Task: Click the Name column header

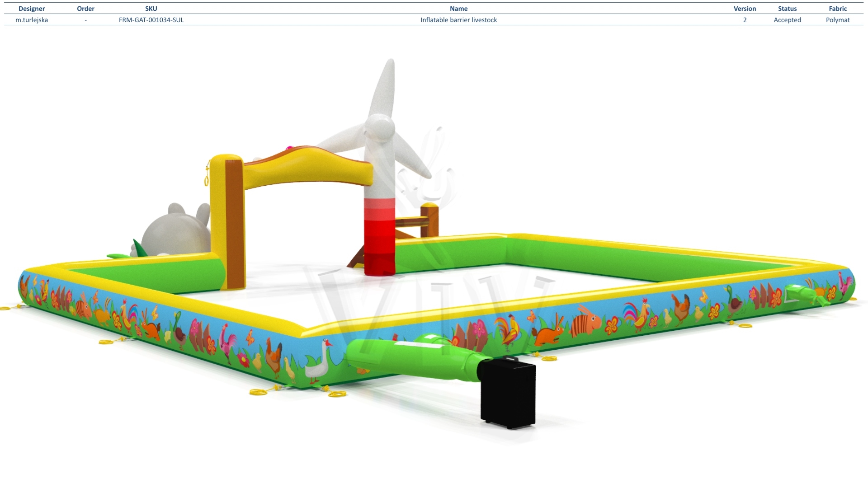Action: point(458,9)
